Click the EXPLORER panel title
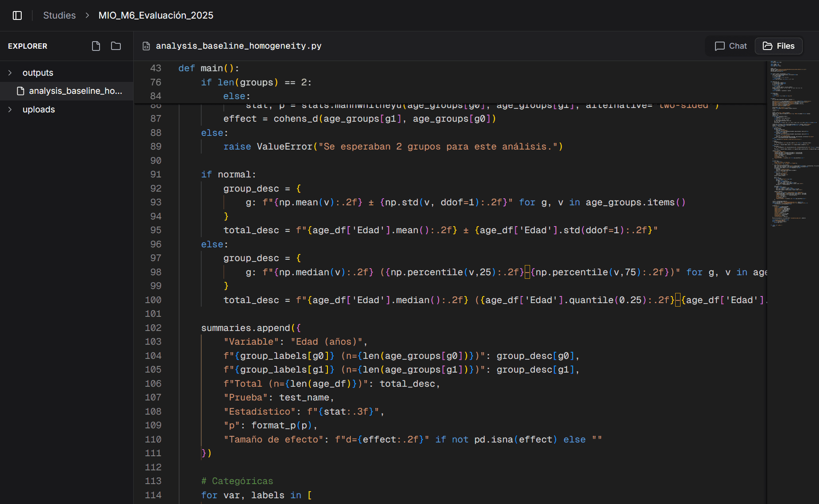Screen dimensions: 819x504 coord(27,46)
